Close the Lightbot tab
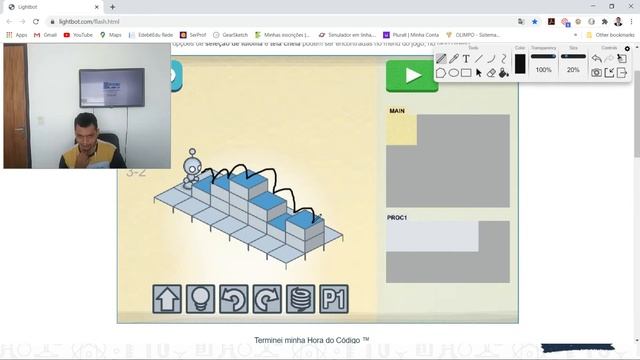640x360 pixels. click(97, 7)
